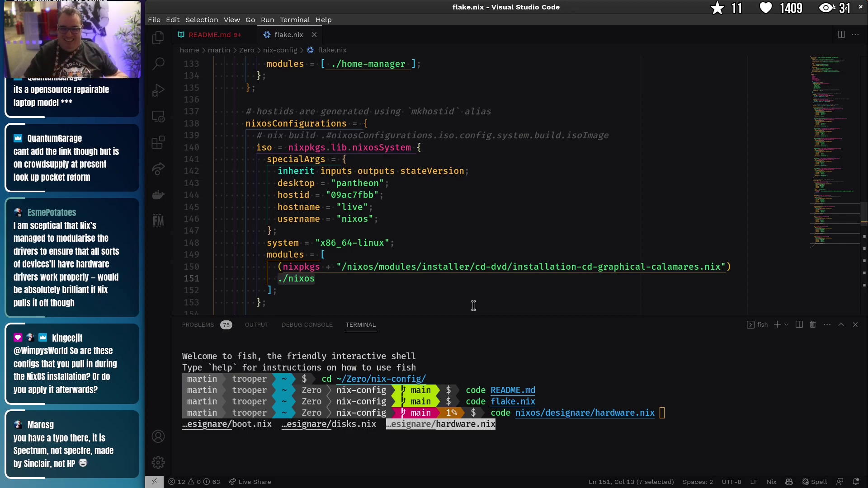This screenshot has height=488, width=868.
Task: Open Run and Debug view
Action: [x=158, y=90]
